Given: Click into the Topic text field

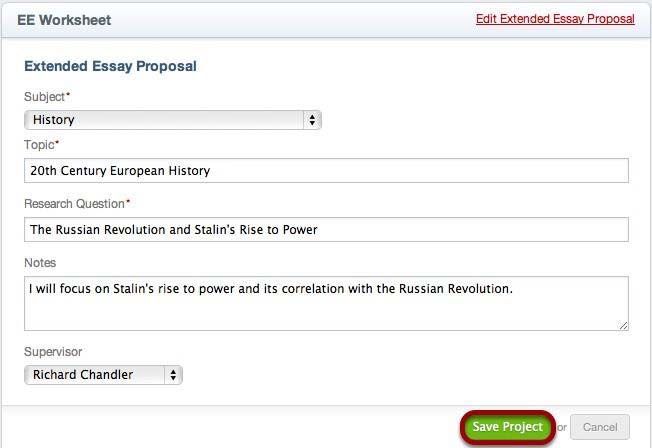Looking at the screenshot, I should pos(326,171).
